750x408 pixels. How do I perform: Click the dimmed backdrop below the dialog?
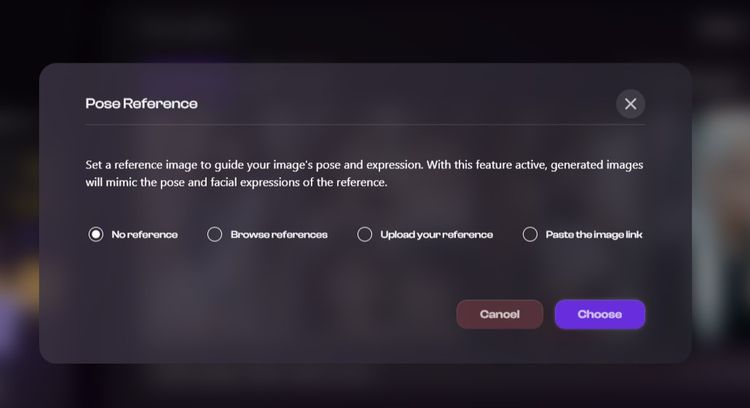(x=375, y=386)
